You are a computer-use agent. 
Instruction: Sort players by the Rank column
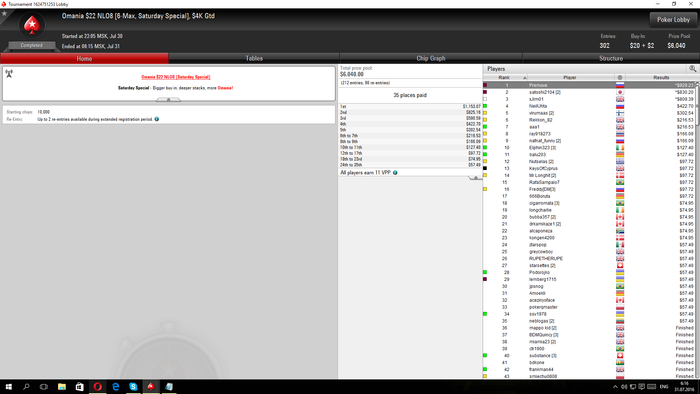(x=505, y=78)
